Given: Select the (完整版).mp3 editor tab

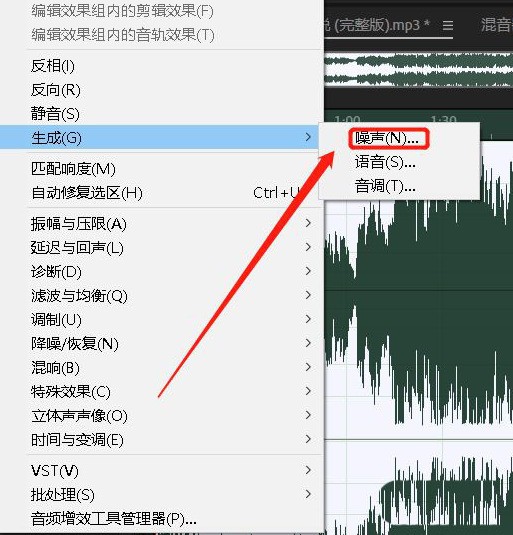Looking at the screenshot, I should pos(377,25).
